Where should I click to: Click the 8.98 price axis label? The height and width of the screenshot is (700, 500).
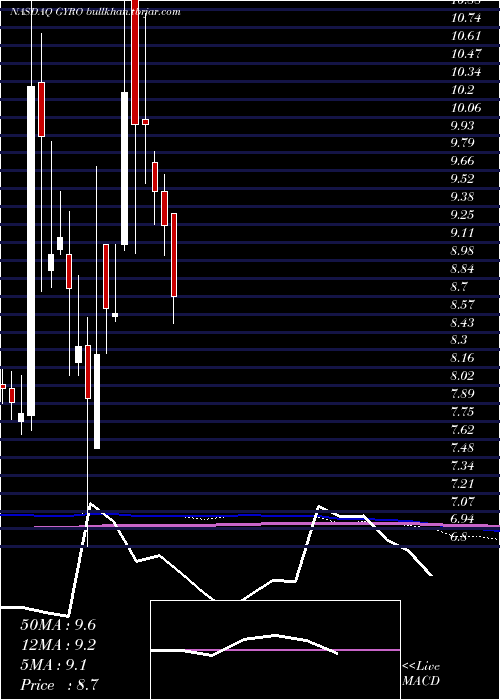pyautogui.click(x=462, y=251)
